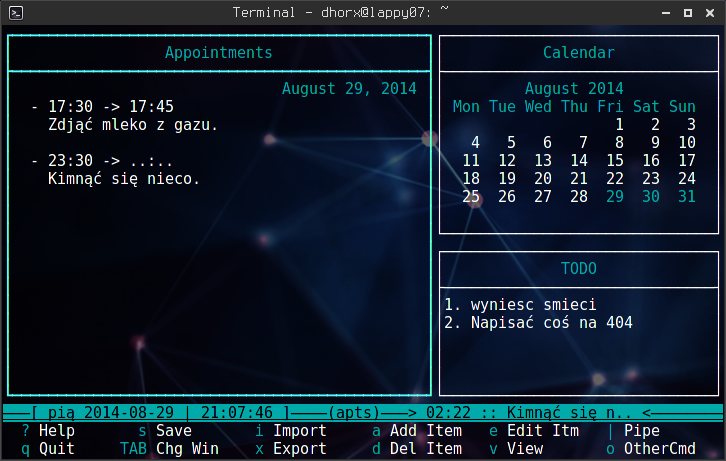Screen dimensions: 726x461
Task: Click the Fri weekday column header
Action: pyautogui.click(x=610, y=107)
